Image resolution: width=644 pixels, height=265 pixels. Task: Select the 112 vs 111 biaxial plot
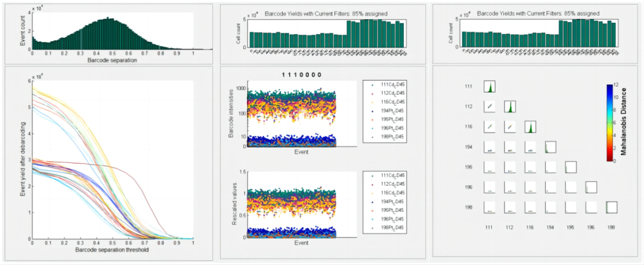[489, 107]
